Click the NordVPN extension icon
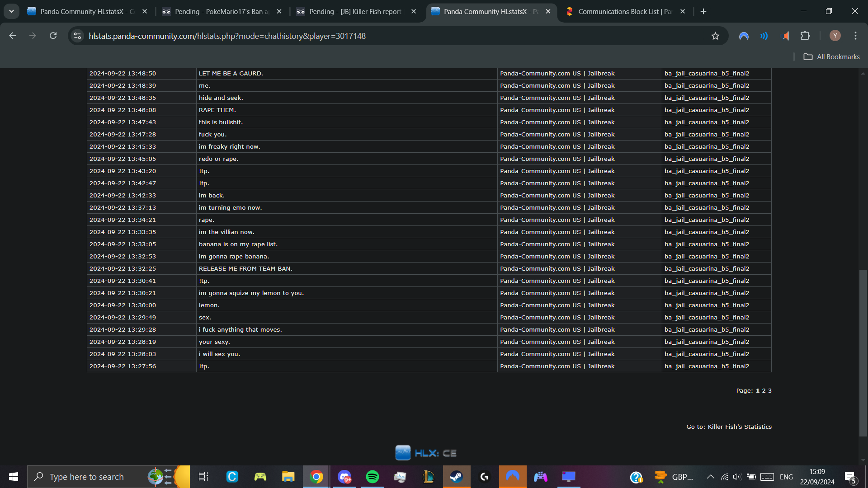The width and height of the screenshot is (868, 488). coord(744,36)
